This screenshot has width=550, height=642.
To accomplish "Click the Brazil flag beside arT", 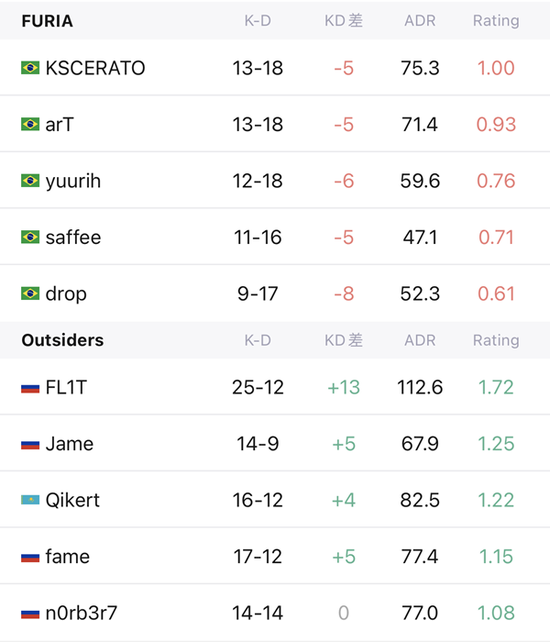I will (30, 124).
